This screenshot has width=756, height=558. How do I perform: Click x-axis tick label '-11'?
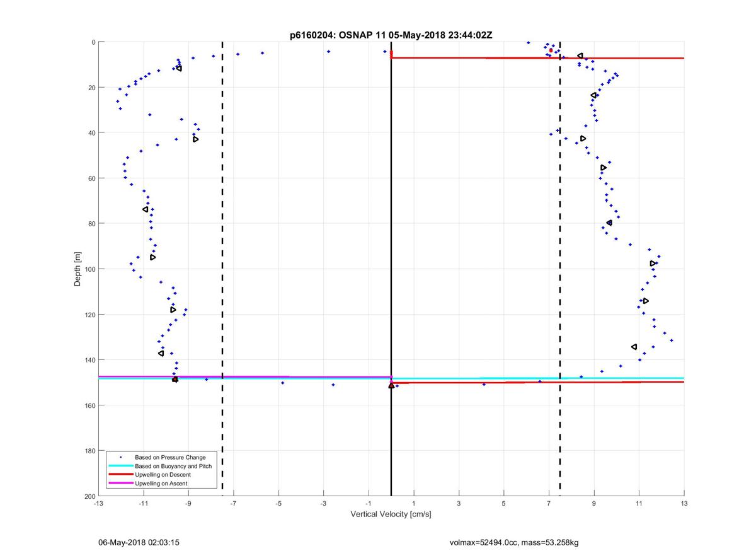[x=143, y=504]
